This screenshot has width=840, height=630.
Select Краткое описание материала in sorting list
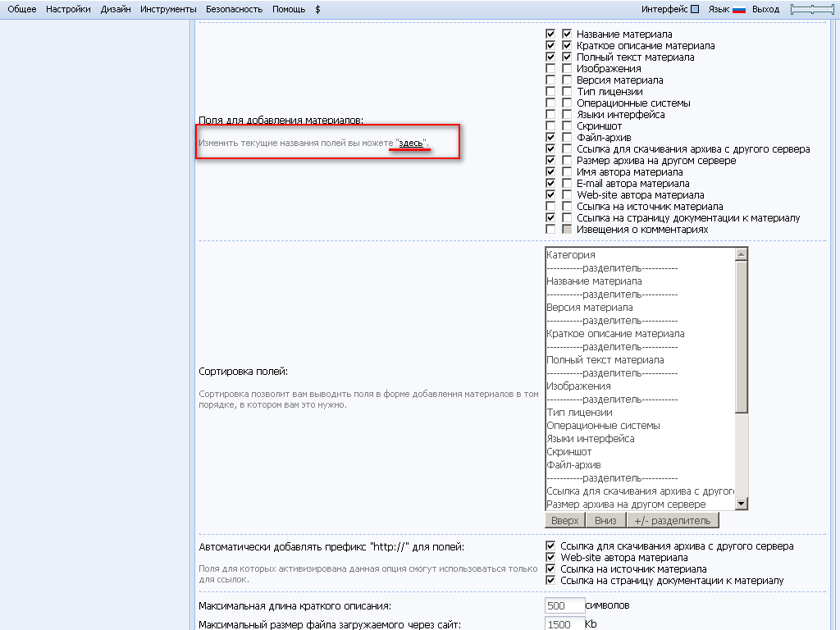[x=640, y=334]
